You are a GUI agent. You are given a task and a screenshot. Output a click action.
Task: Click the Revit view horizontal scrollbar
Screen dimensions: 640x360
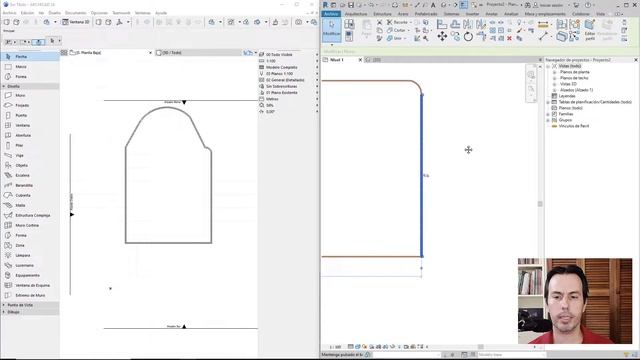(481, 347)
